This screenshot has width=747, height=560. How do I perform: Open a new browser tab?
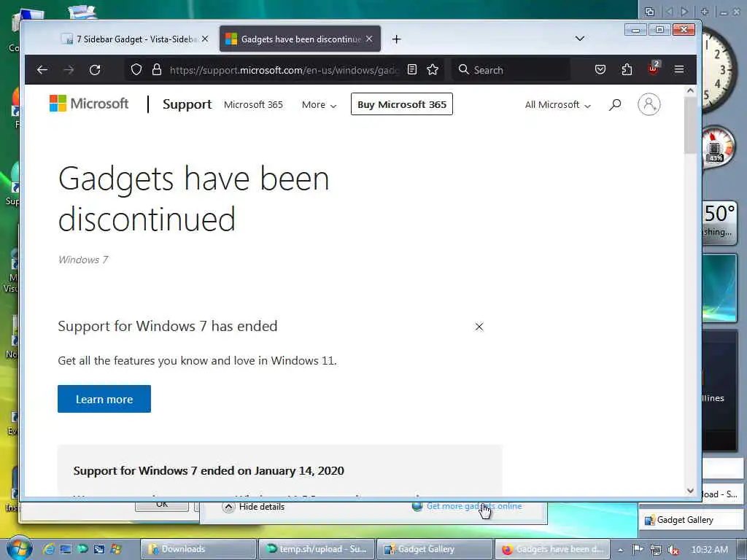[396, 39]
